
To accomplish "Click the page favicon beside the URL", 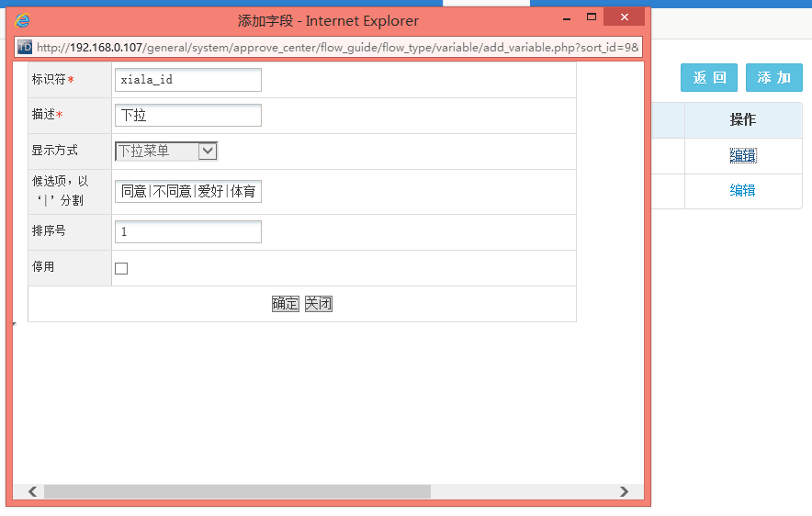I will tap(25, 47).
